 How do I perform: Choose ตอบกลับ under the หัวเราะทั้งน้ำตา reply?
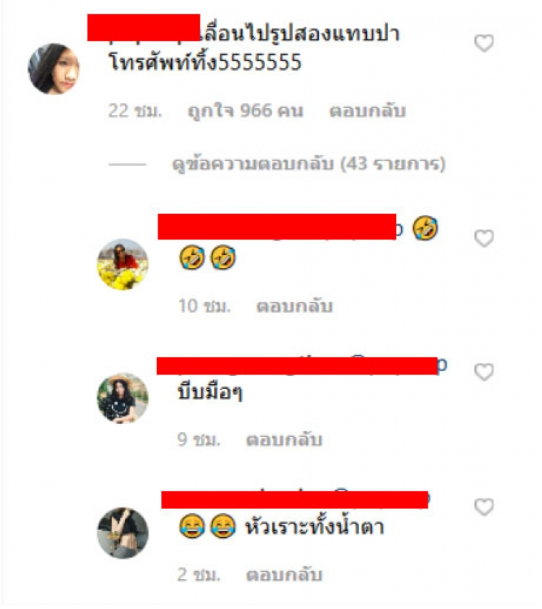click(x=284, y=574)
